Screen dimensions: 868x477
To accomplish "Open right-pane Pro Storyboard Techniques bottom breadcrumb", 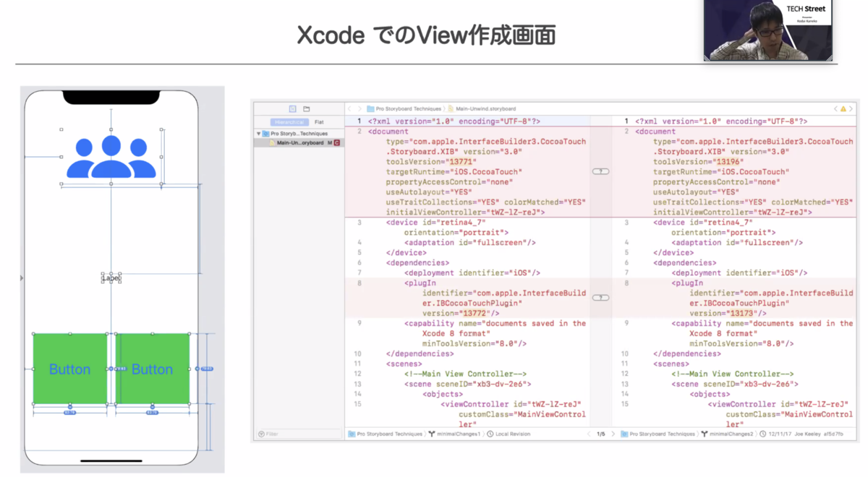I will pyautogui.click(x=658, y=434).
